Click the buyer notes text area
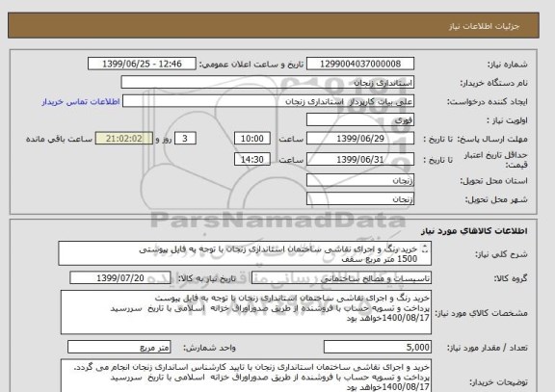Image resolution: width=555 pixels, height=392 pixels. pos(246,376)
